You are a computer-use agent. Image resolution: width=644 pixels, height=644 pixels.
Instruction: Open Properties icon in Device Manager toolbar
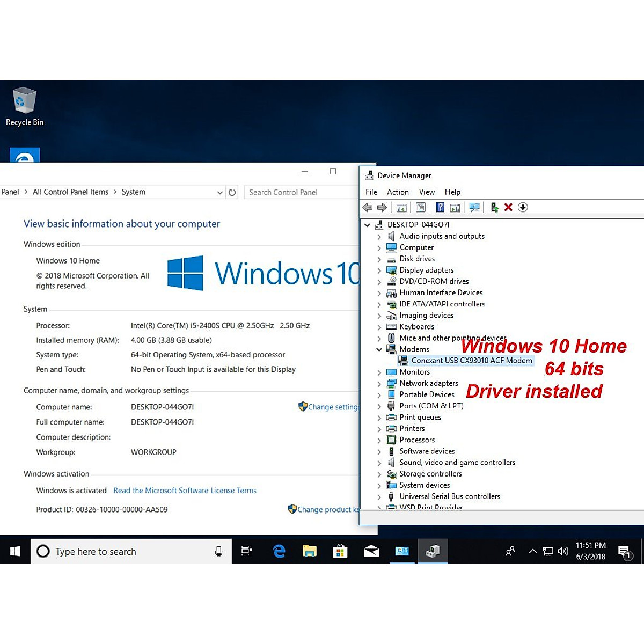(421, 207)
